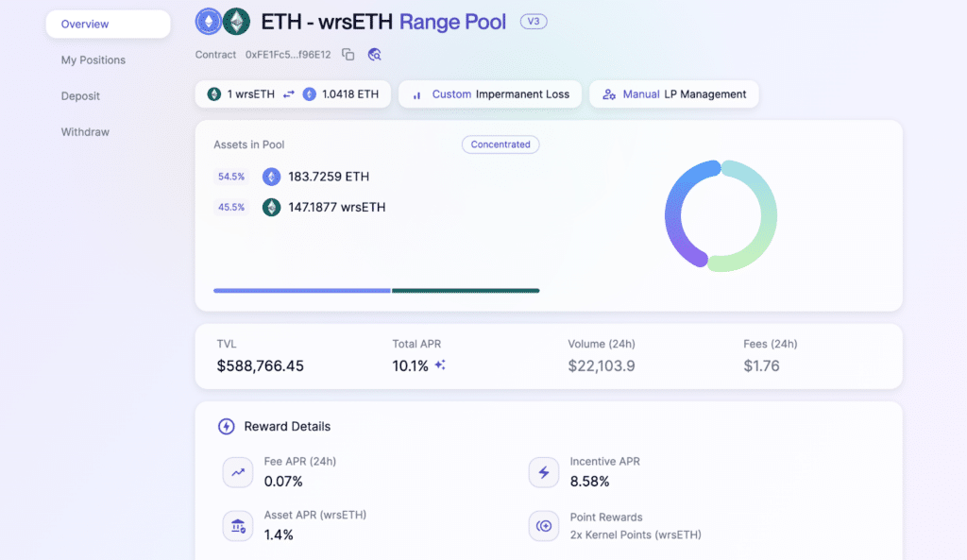The image size is (967, 560).
Task: Open contract in explorer search icon
Action: pyautogui.click(x=374, y=54)
